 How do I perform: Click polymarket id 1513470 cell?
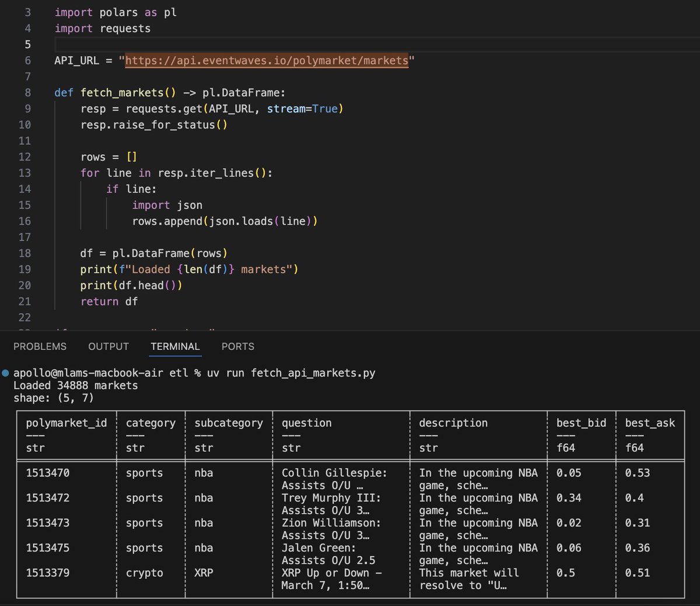(x=48, y=473)
